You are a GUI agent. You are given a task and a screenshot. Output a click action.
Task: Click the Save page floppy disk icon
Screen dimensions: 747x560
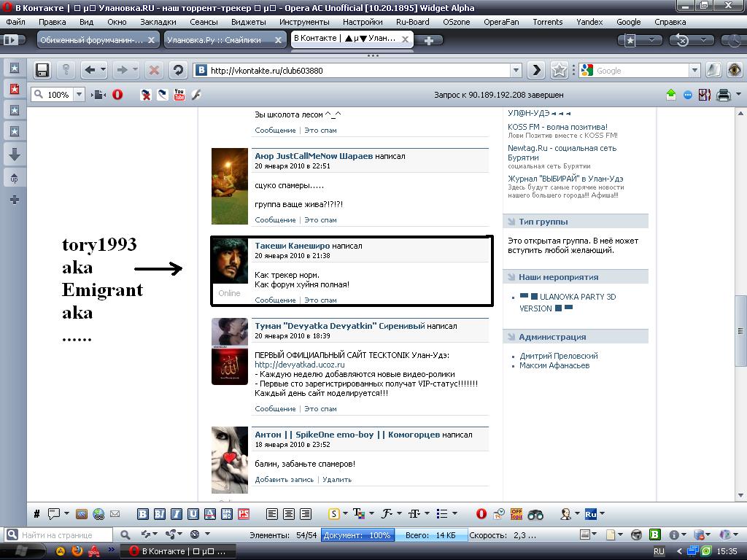[x=42, y=70]
